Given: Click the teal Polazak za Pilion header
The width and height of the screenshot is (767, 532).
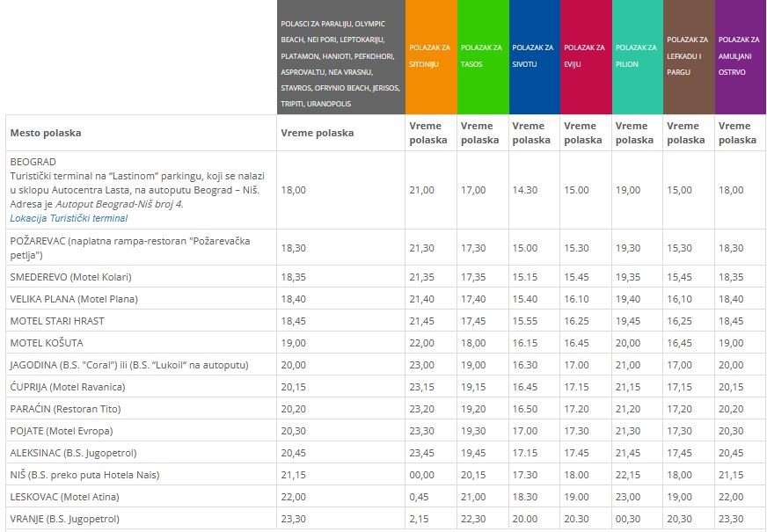Looking at the screenshot, I should 636,55.
